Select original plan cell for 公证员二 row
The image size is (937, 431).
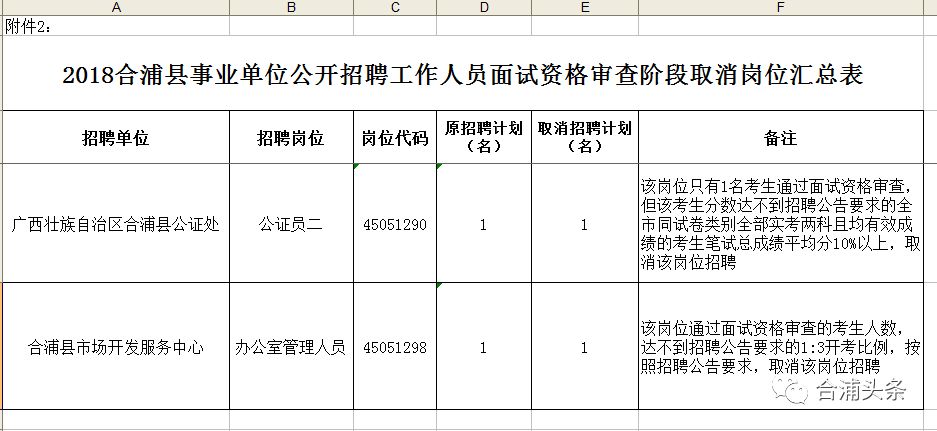point(484,223)
